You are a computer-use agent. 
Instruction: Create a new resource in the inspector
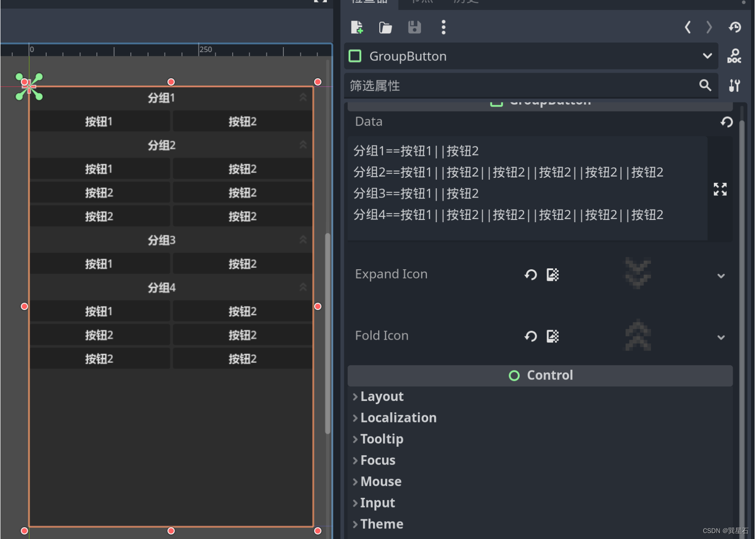[x=357, y=27]
